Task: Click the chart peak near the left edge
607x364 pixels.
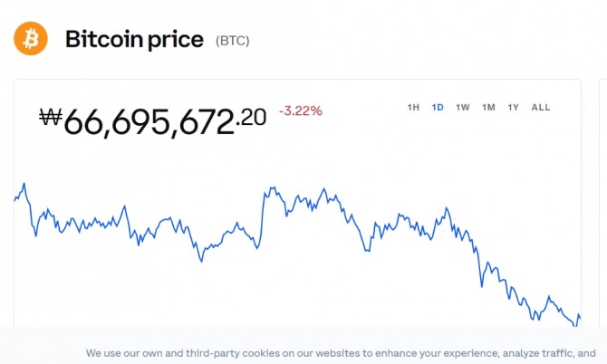Action: click(24, 185)
